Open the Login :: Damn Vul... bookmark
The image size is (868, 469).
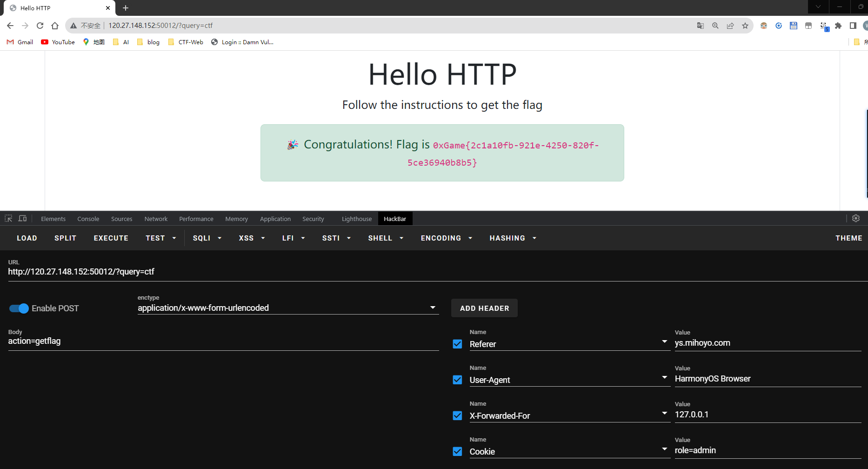tap(242, 42)
